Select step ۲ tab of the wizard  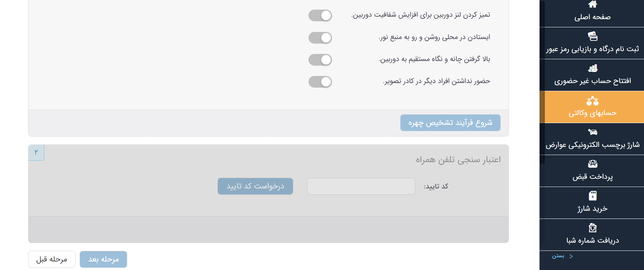pos(36,152)
